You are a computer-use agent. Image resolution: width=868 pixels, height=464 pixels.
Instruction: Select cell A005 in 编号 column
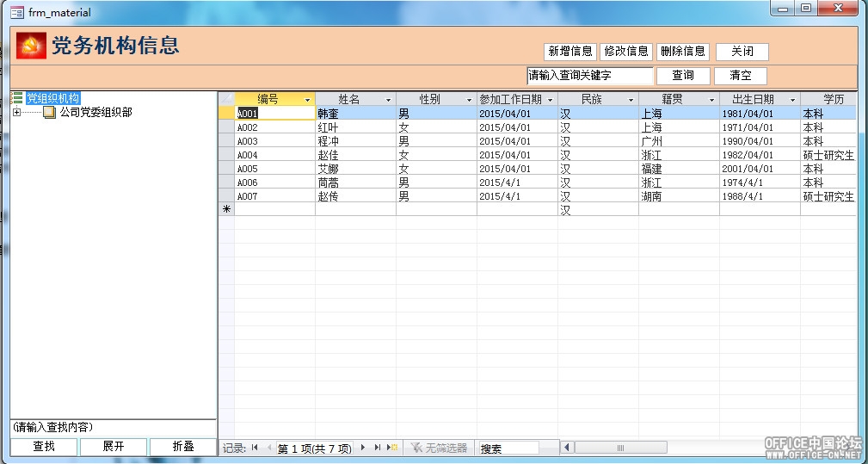275,169
